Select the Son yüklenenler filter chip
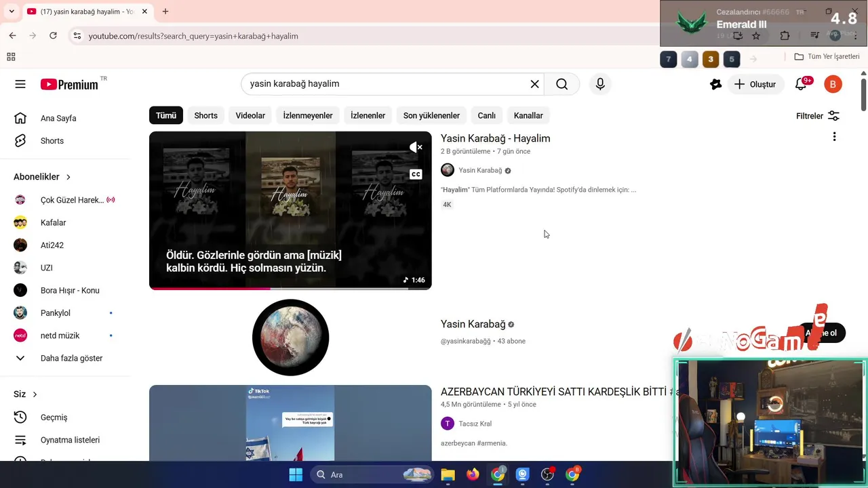868x488 pixels. tap(431, 115)
